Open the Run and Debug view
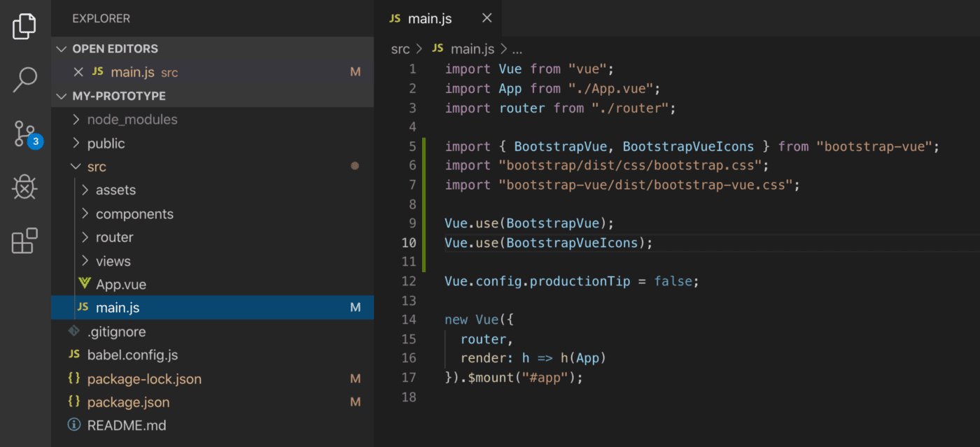Image resolution: width=980 pixels, height=447 pixels. [24, 187]
